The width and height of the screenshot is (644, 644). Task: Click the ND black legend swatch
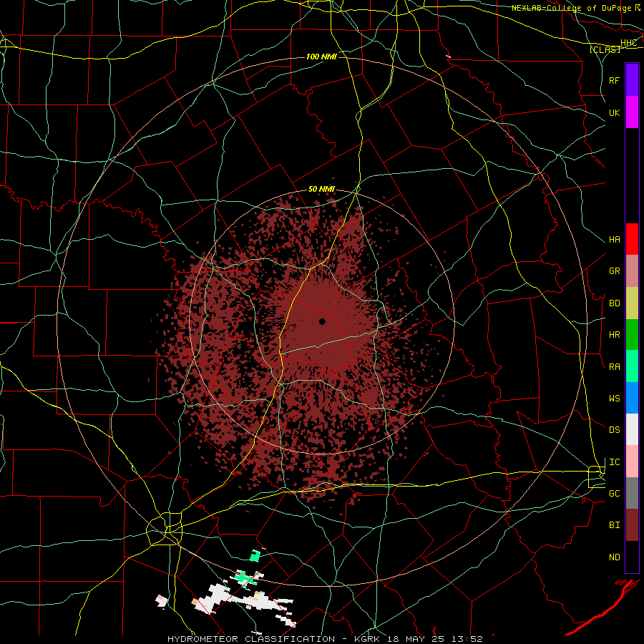click(632, 557)
